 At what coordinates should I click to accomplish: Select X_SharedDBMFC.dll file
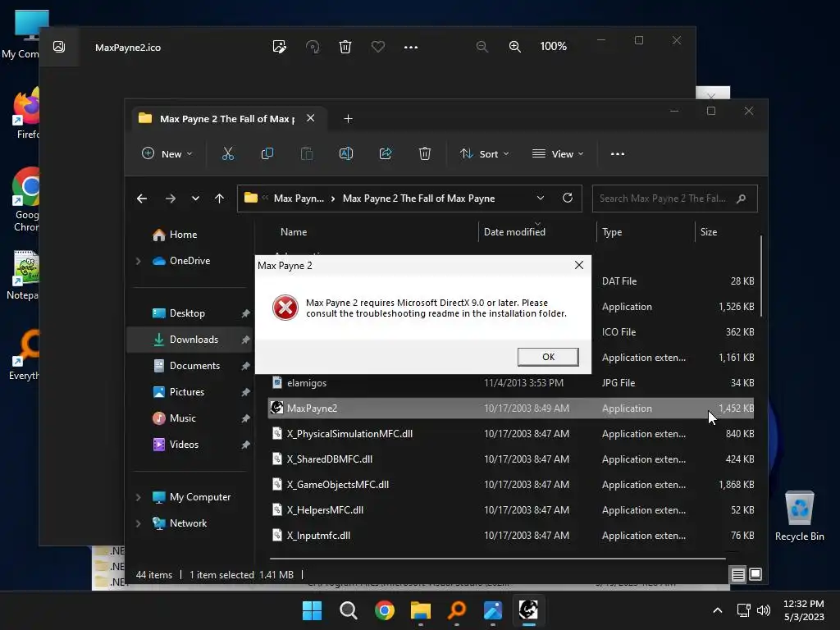(x=510, y=459)
